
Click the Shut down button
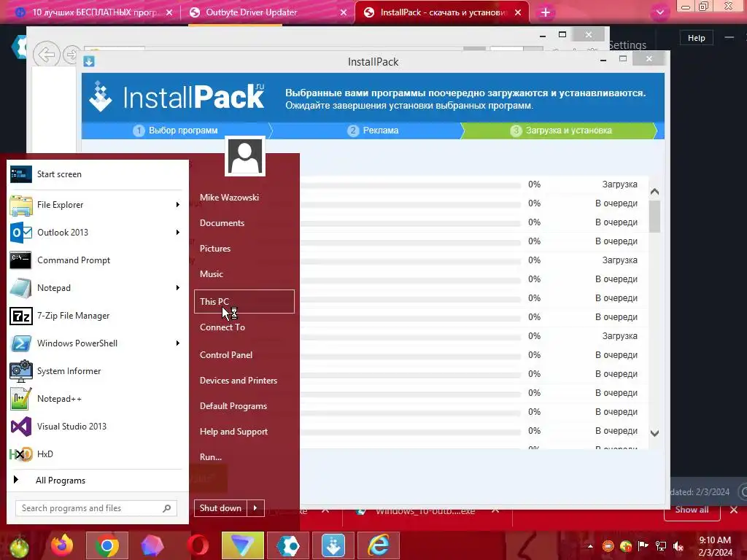[x=220, y=508]
